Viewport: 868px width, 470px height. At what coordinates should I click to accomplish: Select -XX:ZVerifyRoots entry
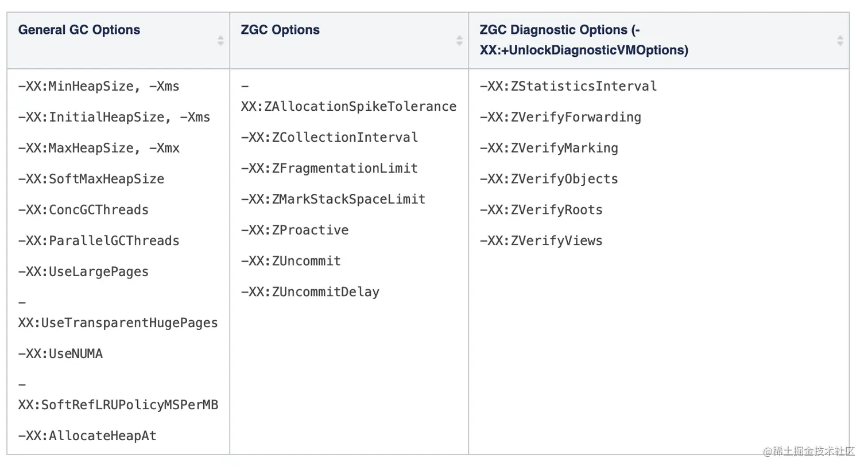[541, 210]
